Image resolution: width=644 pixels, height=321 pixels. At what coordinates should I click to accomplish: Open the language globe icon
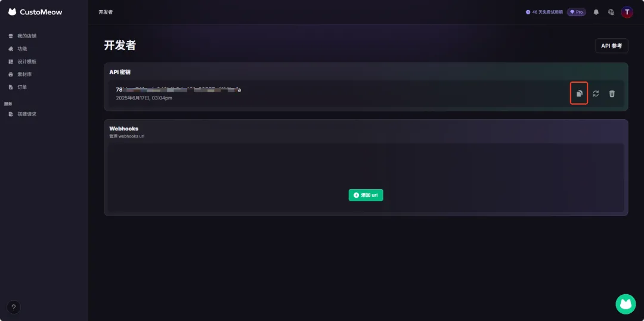pyautogui.click(x=611, y=13)
